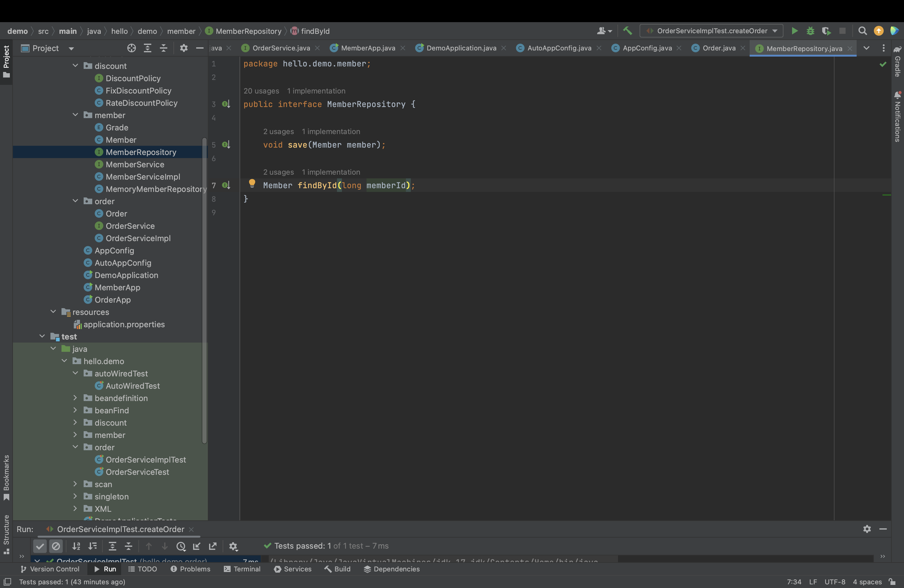Expand all in Project panel toolbar
Image resolution: width=904 pixels, height=588 pixels.
click(147, 48)
